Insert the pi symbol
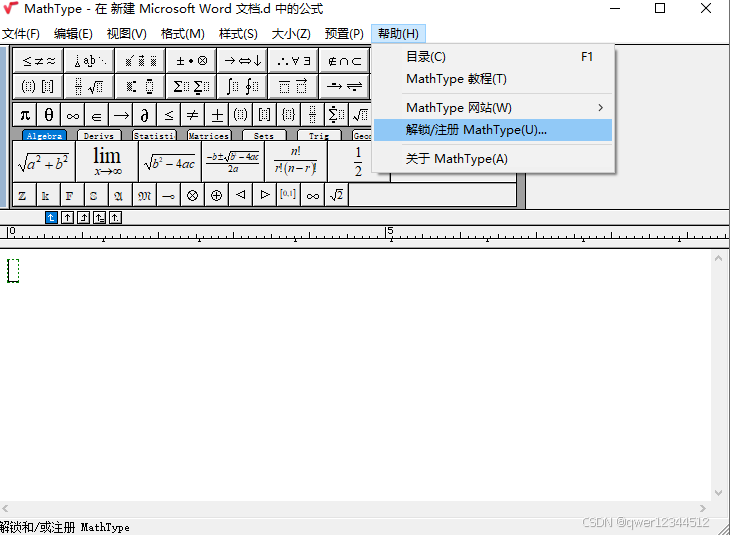This screenshot has height=535, width=730. (25, 115)
